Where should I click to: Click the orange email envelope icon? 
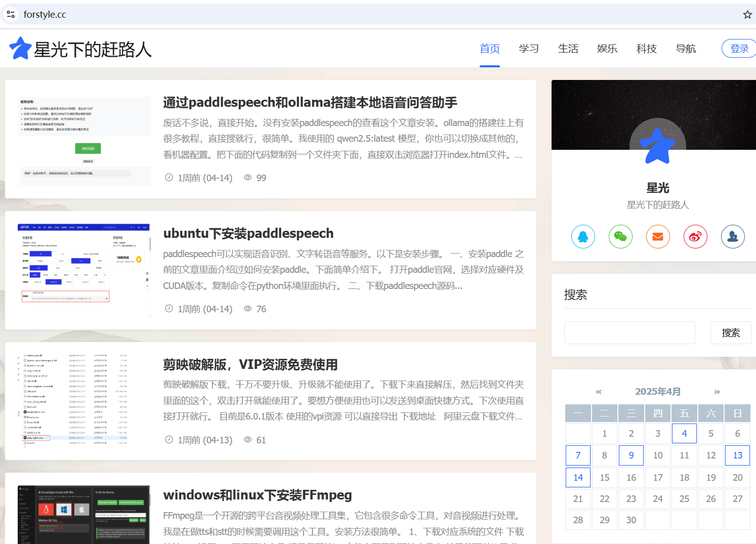[x=658, y=236]
